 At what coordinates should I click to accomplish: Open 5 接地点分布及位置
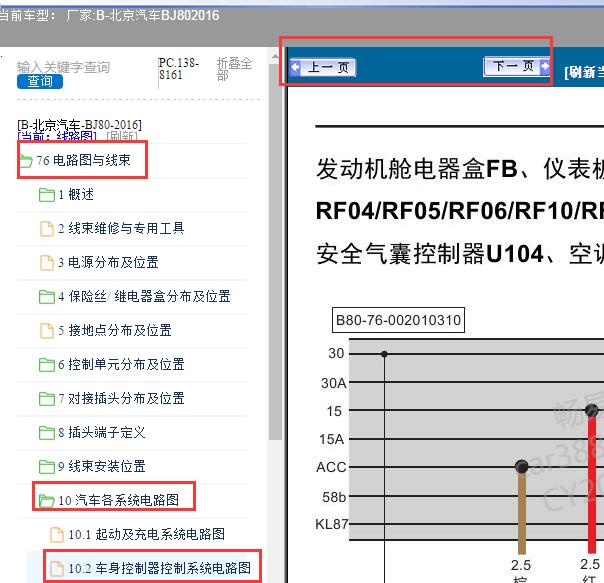[x=115, y=330]
